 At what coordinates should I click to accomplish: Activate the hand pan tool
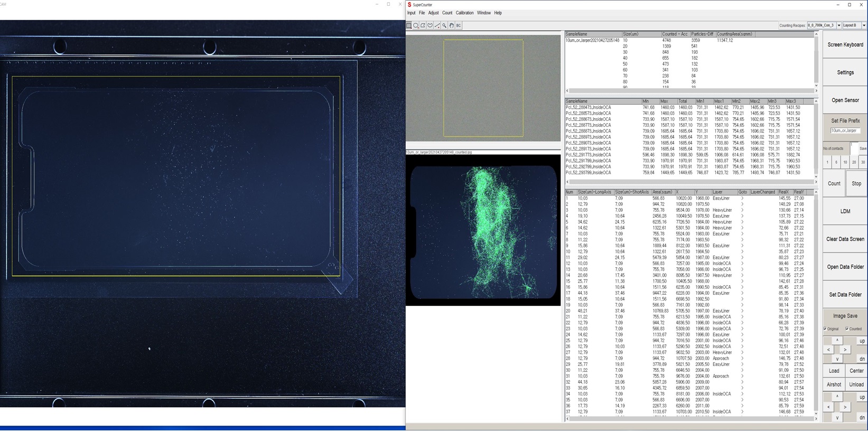[451, 25]
